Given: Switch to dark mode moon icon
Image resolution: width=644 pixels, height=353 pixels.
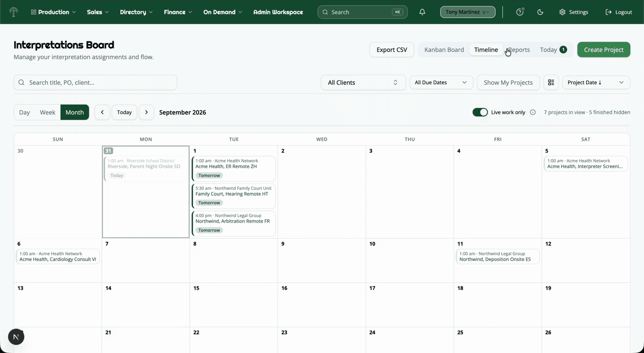Looking at the screenshot, I should 540,12.
